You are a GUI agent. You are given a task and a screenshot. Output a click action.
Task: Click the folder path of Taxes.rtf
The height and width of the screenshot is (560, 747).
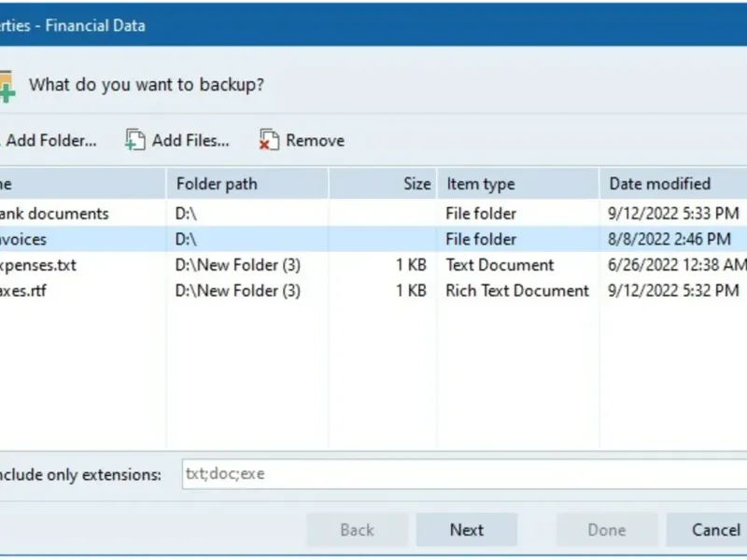[x=238, y=290]
